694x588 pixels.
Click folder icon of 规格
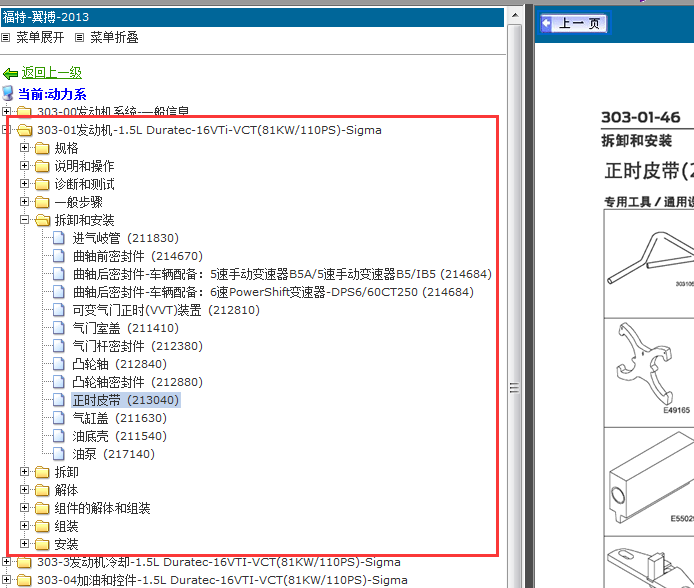coord(42,148)
